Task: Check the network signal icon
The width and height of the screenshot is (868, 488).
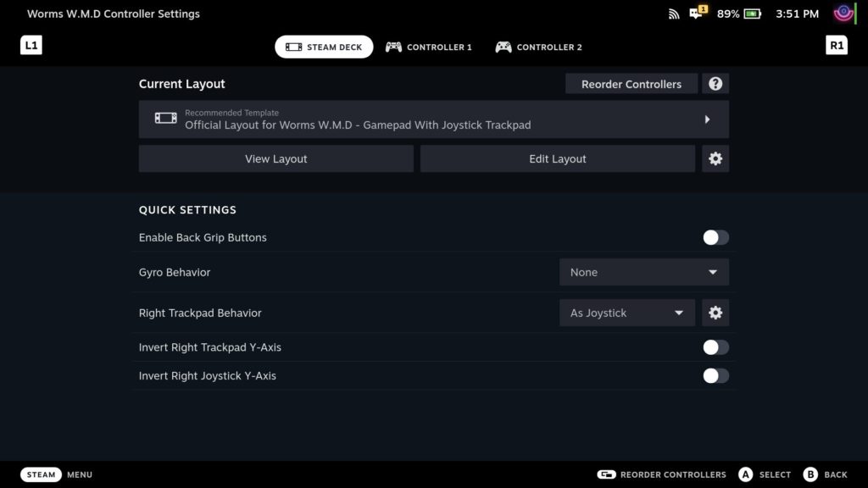Action: (x=674, y=14)
